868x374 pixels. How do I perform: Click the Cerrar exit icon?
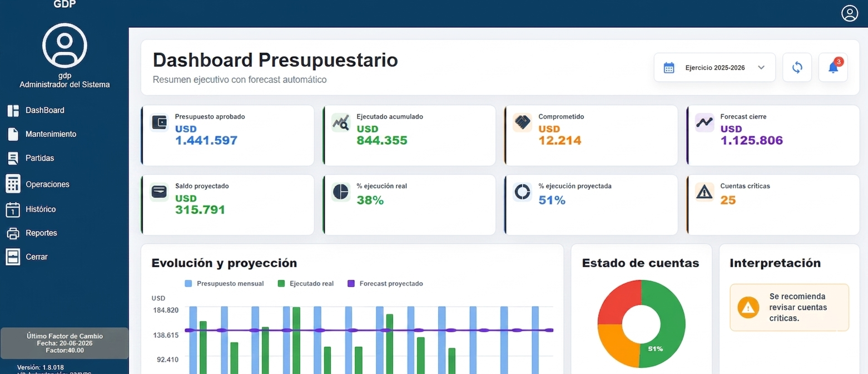click(x=13, y=257)
